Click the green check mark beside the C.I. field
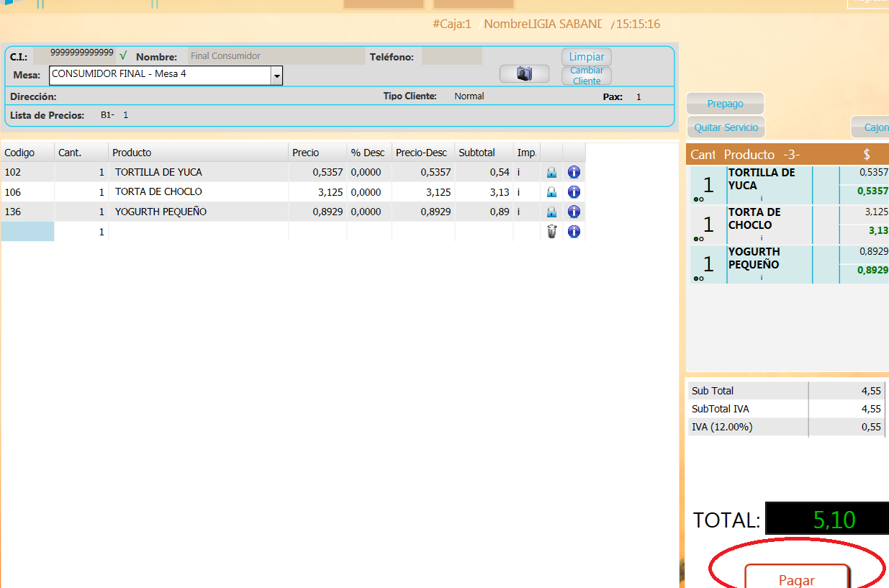 click(123, 55)
